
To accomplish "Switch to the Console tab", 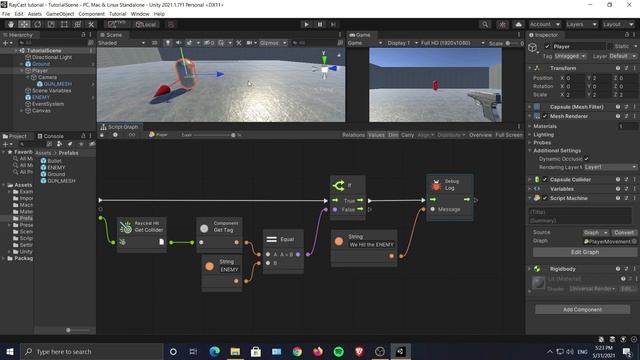I will click(x=51, y=136).
